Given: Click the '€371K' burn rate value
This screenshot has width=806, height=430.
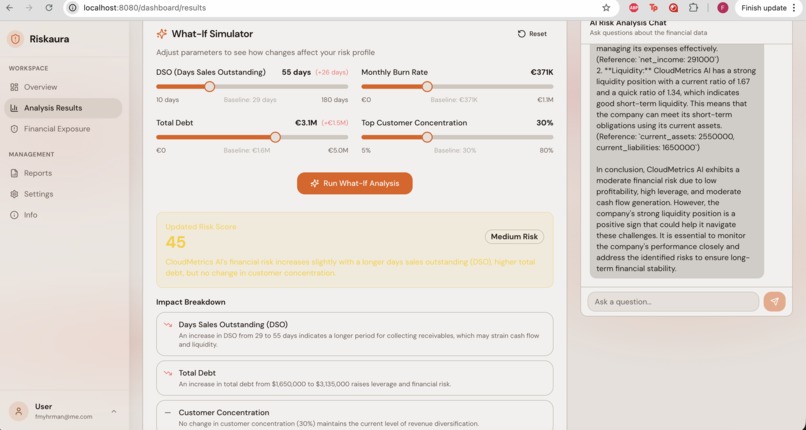Looking at the screenshot, I should point(542,72).
